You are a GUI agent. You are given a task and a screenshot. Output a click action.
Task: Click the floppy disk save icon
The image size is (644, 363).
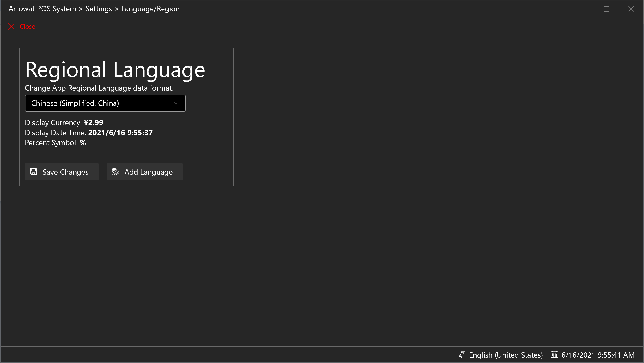point(33,171)
